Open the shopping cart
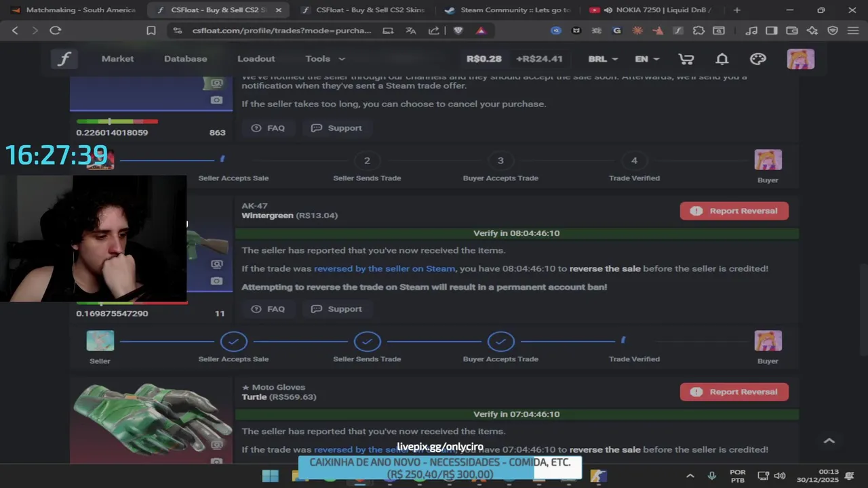The image size is (868, 488). coord(686,59)
